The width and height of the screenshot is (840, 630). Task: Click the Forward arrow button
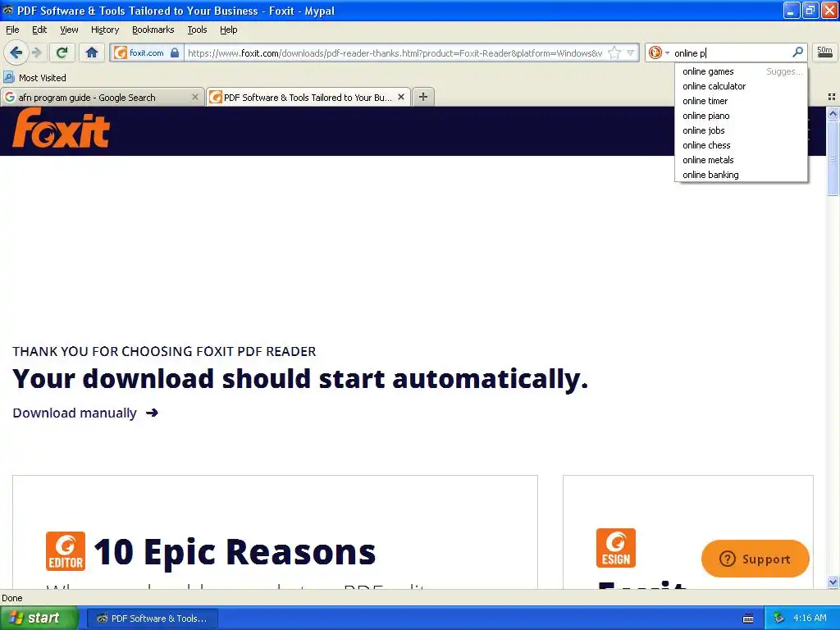pos(37,52)
